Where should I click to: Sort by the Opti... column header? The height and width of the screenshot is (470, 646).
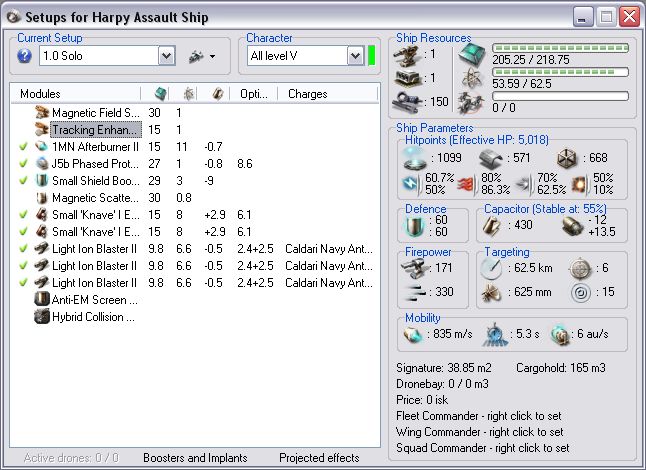pos(253,94)
